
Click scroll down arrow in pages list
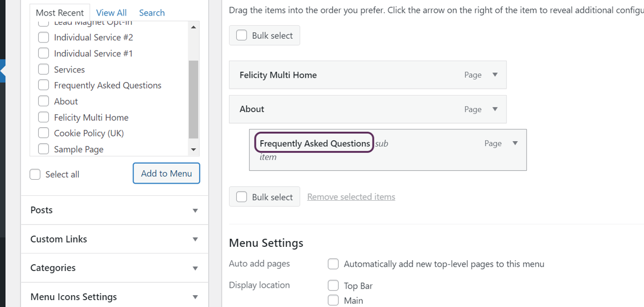tap(194, 150)
